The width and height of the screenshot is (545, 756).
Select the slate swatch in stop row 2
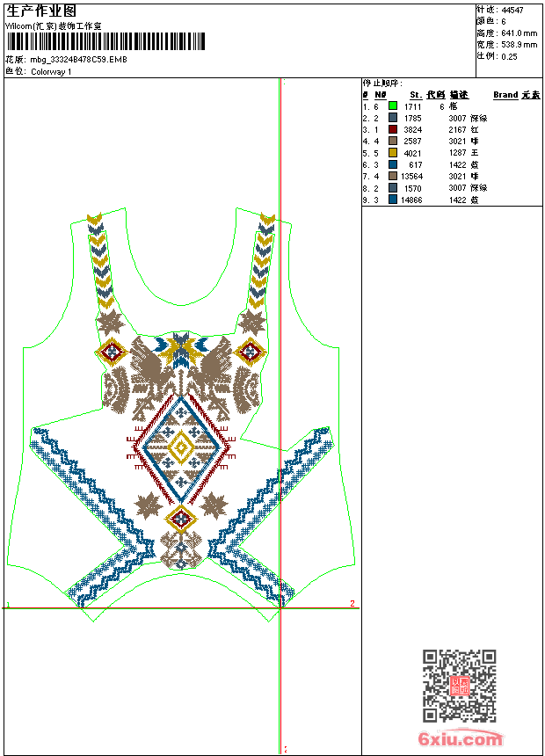393,118
